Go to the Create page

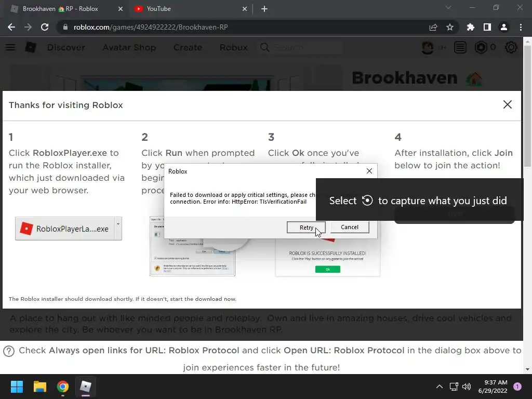[x=188, y=47]
